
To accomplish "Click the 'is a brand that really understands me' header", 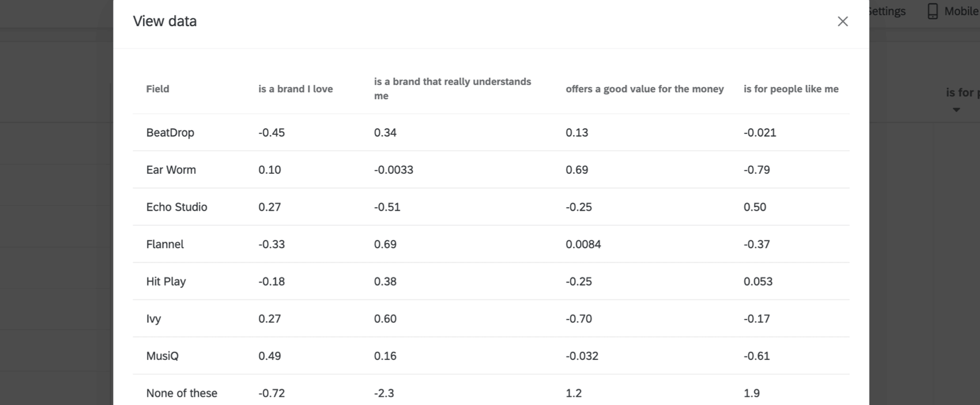I will [453, 88].
